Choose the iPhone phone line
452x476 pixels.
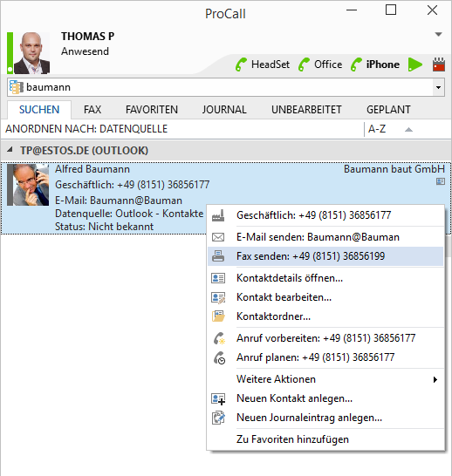click(x=375, y=65)
